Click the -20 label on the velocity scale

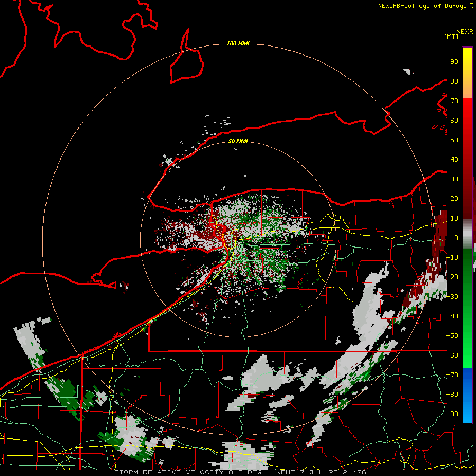coord(452,277)
